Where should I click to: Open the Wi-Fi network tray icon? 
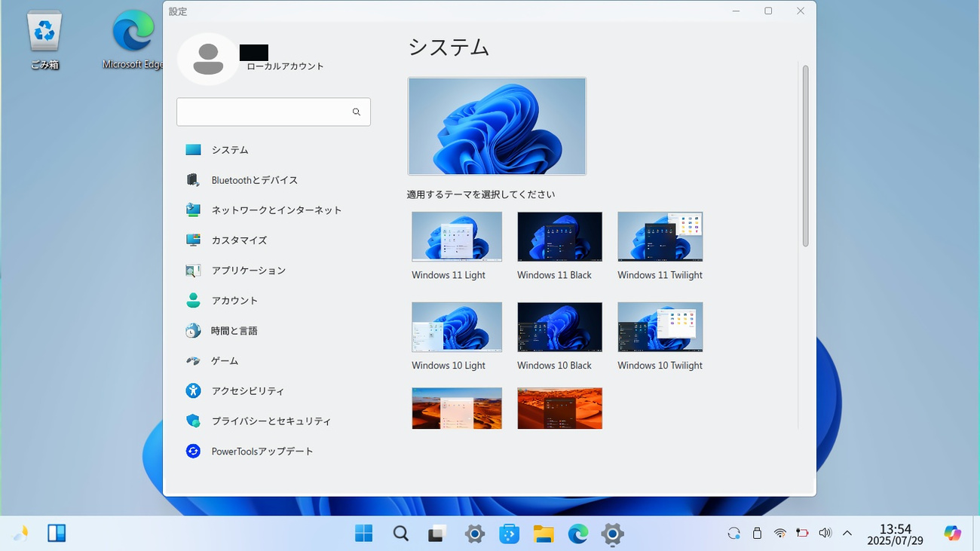click(x=780, y=534)
